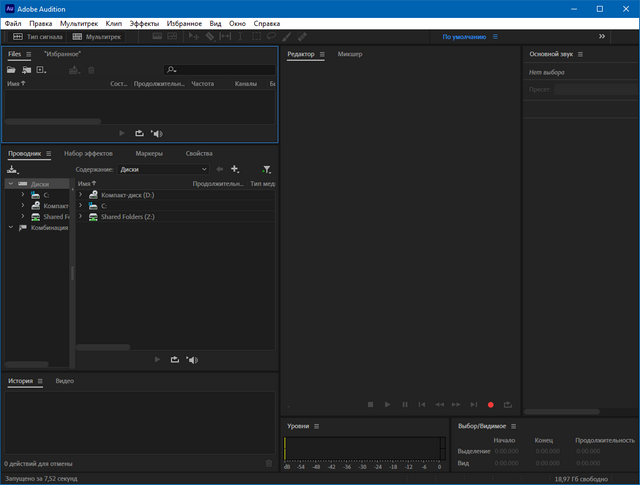Collapse the Диски tree node
The width and height of the screenshot is (640, 485).
coord(10,184)
